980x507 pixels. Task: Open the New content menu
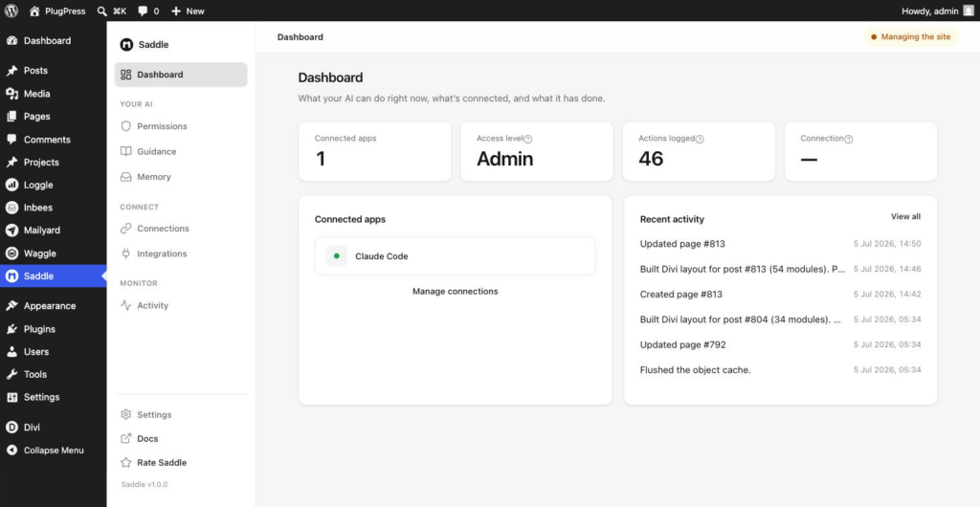coord(188,11)
